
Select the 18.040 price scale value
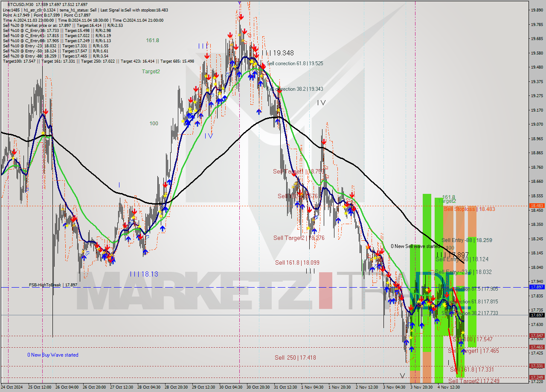[536, 267]
